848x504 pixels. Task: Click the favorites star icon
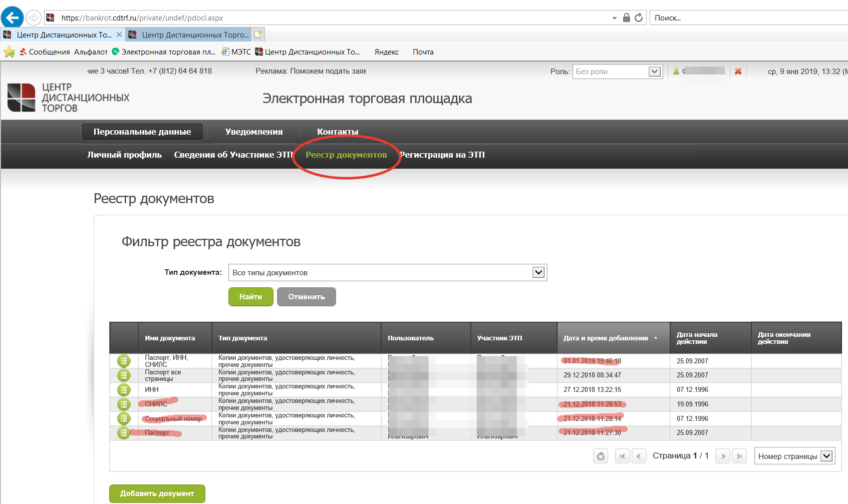pyautogui.click(x=9, y=52)
